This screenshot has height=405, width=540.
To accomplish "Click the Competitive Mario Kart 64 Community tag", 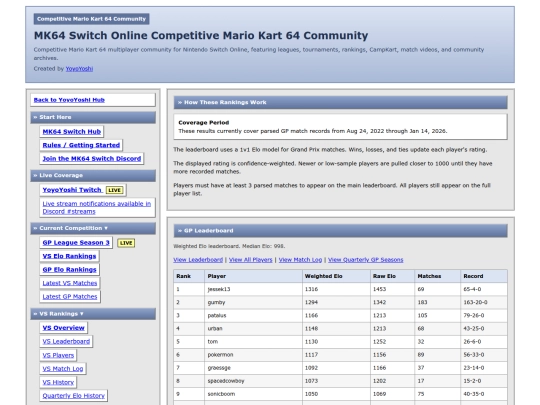I will [91, 19].
